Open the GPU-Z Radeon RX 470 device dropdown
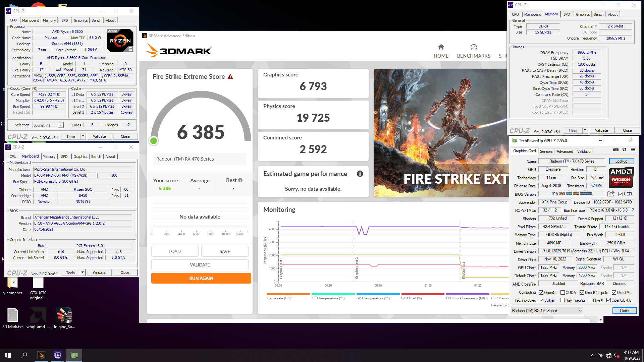This screenshot has width=644, height=362. point(547,311)
